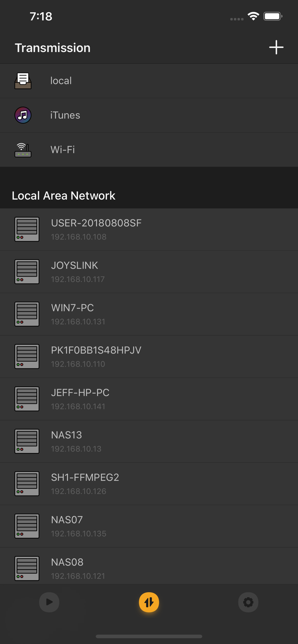Open the NAS08 device
Screen dimensions: 298x644
click(x=149, y=566)
